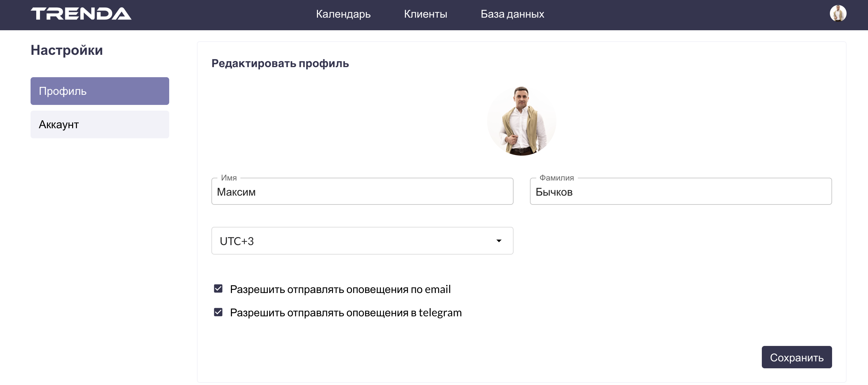Screen dimensions: 868x385
Task: Uncheck the email notifications checkbox
Action: [218, 289]
